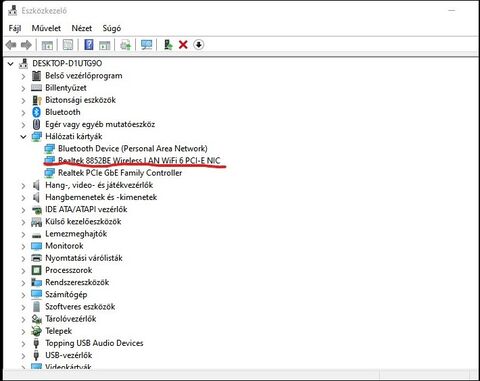Expand the Billentyűzet category
The image size is (480, 381).
(23, 88)
